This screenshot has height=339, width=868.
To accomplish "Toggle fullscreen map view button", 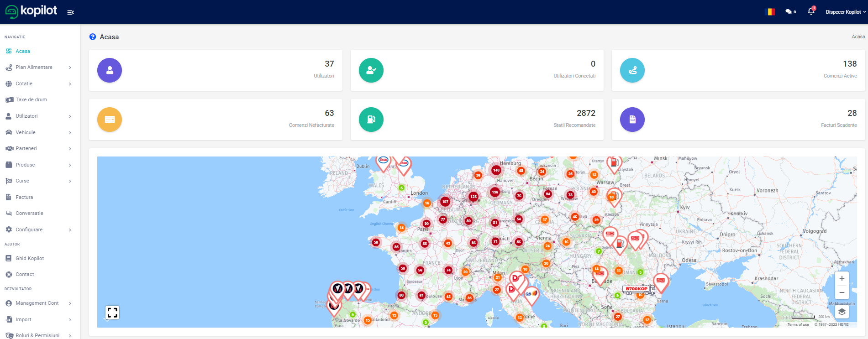I will coord(112,313).
